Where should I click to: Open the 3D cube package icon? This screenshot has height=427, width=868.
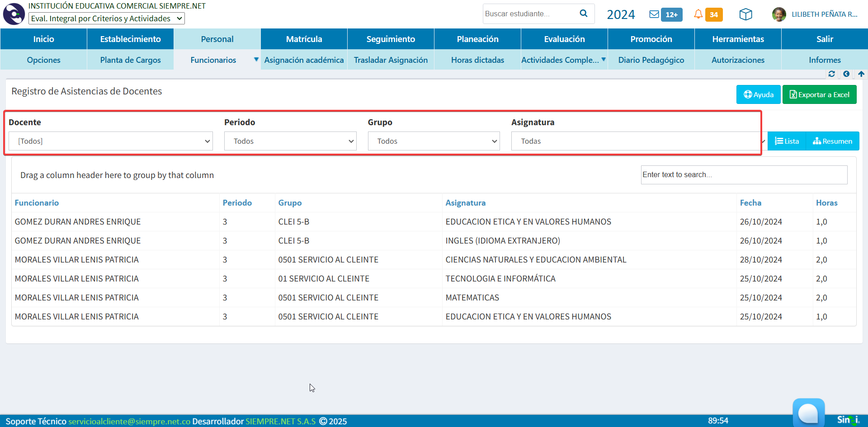click(x=745, y=14)
